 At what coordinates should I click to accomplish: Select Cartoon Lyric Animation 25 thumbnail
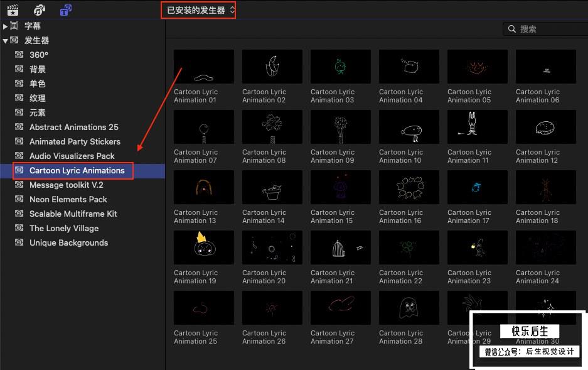(203, 308)
